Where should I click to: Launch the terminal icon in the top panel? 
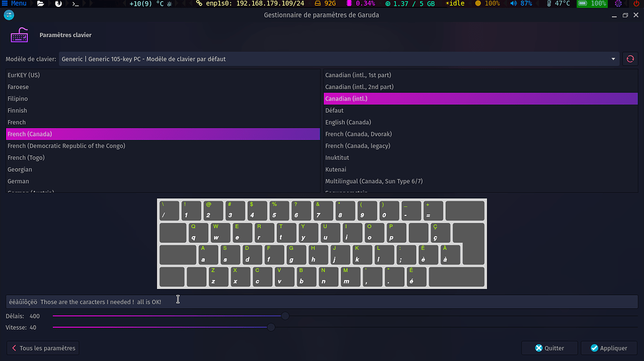[x=76, y=4]
